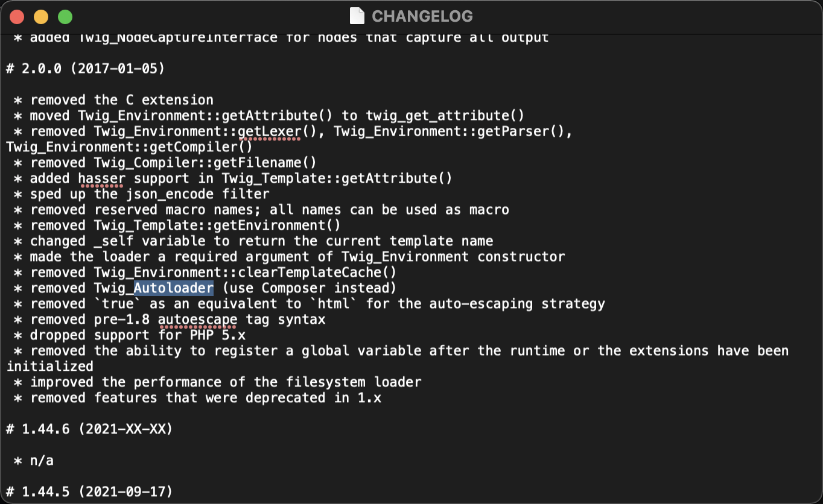Click the underlined word autoescape

[x=198, y=320]
